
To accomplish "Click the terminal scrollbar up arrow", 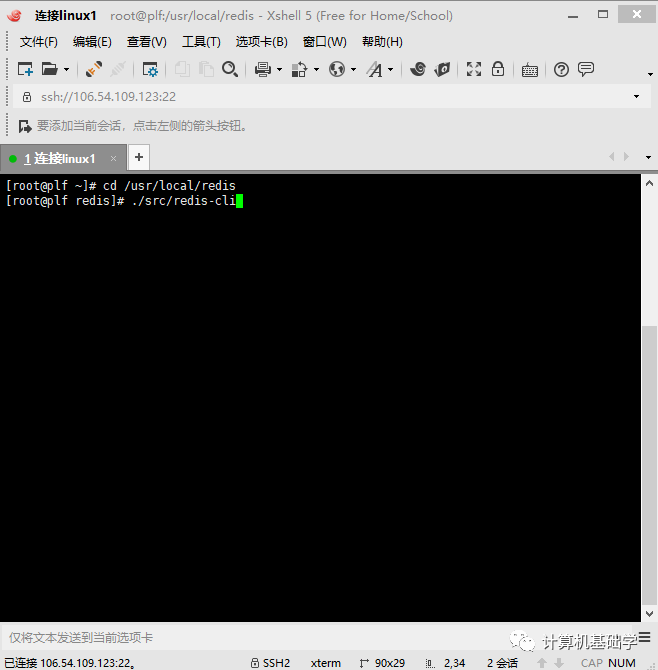I will point(649,184).
